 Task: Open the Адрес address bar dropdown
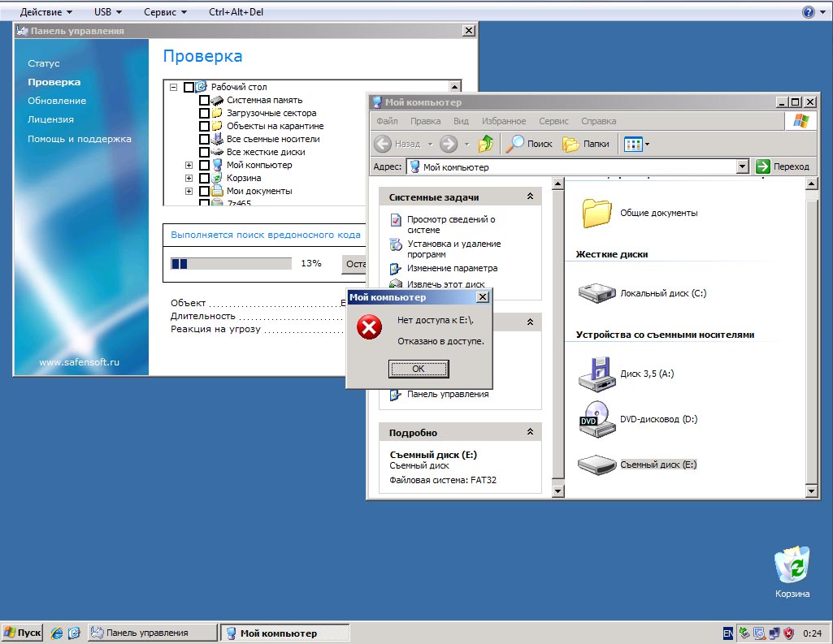(x=742, y=166)
